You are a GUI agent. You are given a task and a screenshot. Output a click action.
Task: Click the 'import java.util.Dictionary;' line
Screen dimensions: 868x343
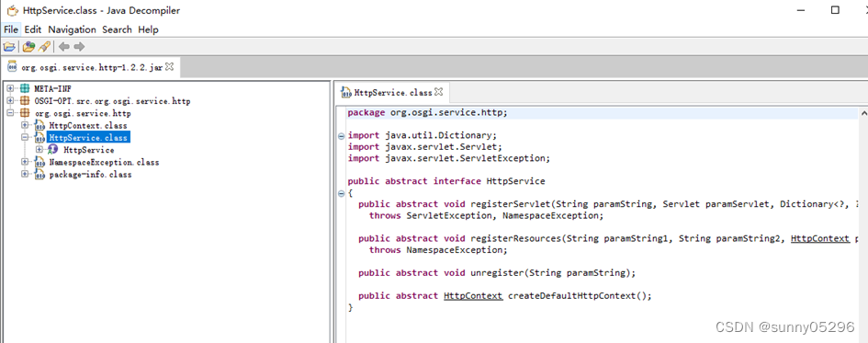[x=423, y=135]
